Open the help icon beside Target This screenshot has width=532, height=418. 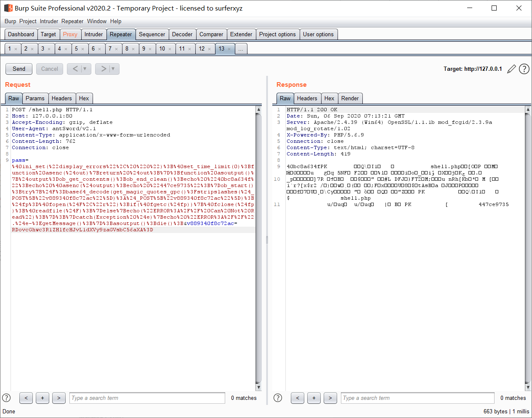coord(524,69)
